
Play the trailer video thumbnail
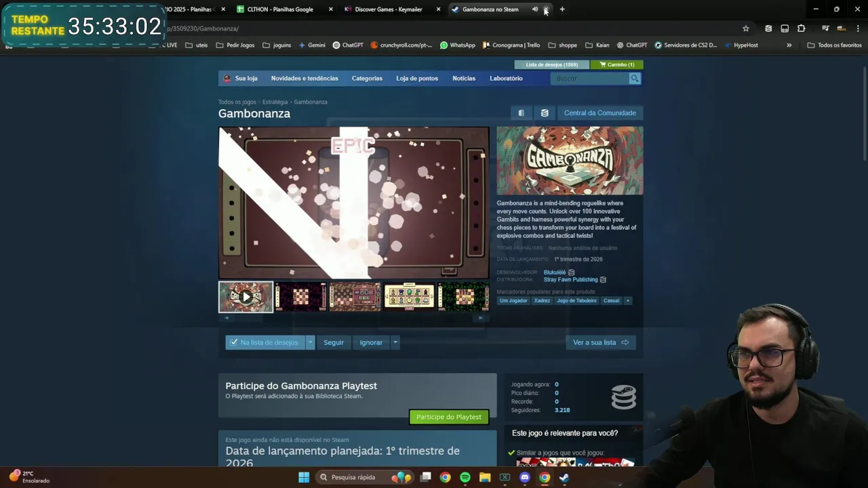245,297
